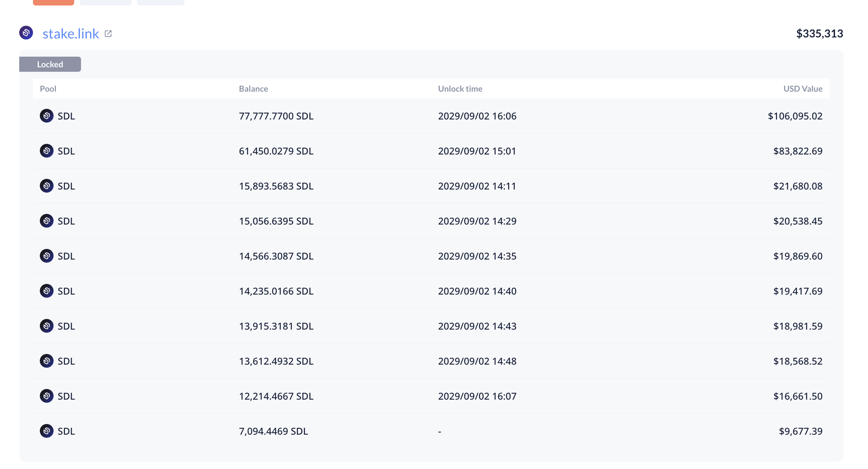Image resolution: width=868 pixels, height=469 pixels.
Task: Select the row unlocking 2029/09/02 14:29
Action: 431,221
